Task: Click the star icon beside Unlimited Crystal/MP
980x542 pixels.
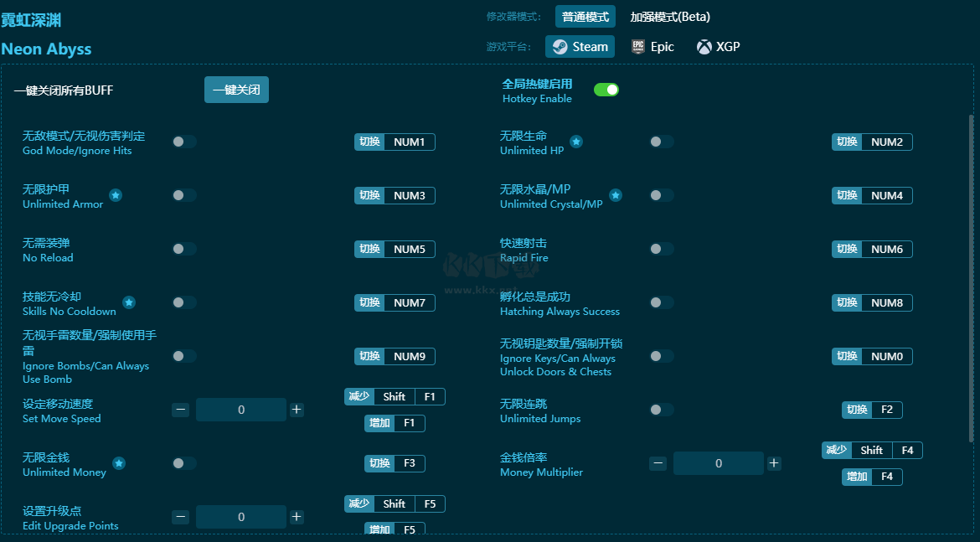Action: coord(616,195)
